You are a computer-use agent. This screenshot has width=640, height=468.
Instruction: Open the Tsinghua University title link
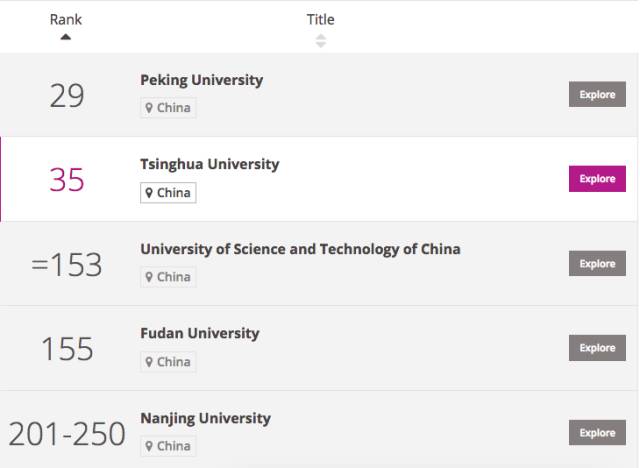click(210, 164)
